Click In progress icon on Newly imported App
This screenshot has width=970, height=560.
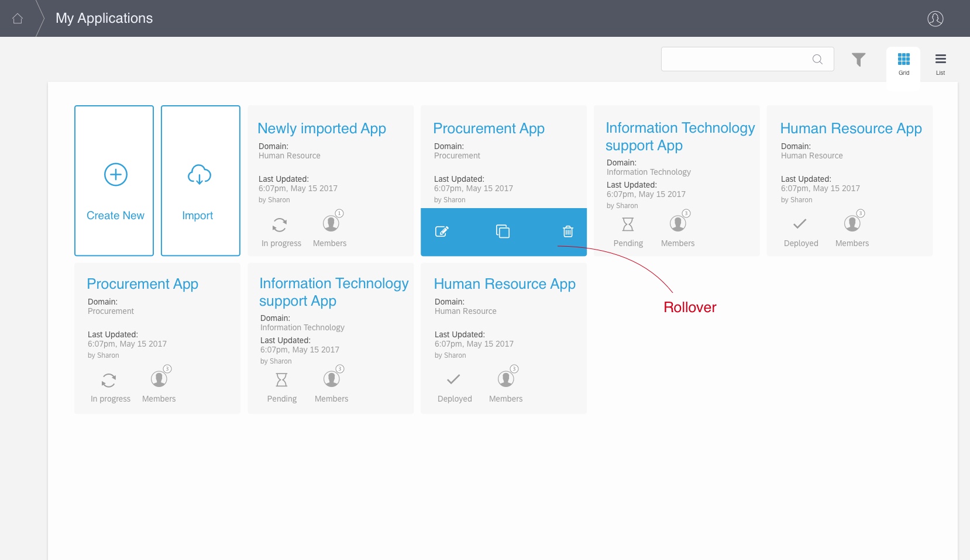pyautogui.click(x=280, y=224)
